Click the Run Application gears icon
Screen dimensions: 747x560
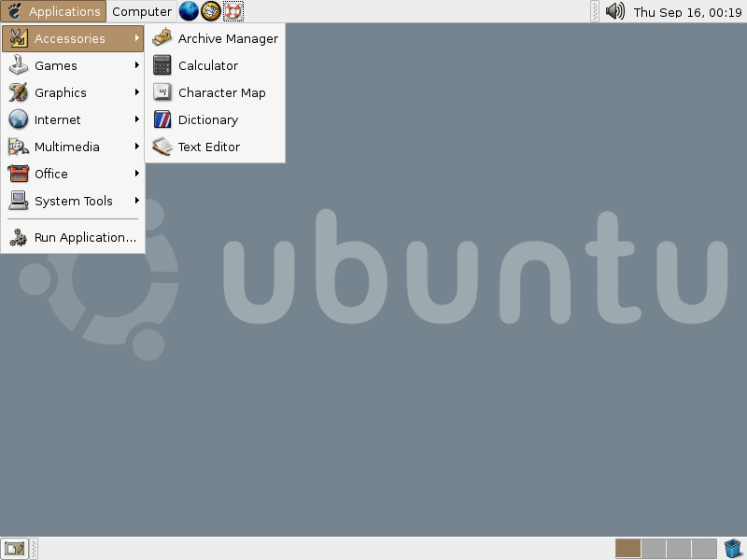pyautogui.click(x=19, y=237)
